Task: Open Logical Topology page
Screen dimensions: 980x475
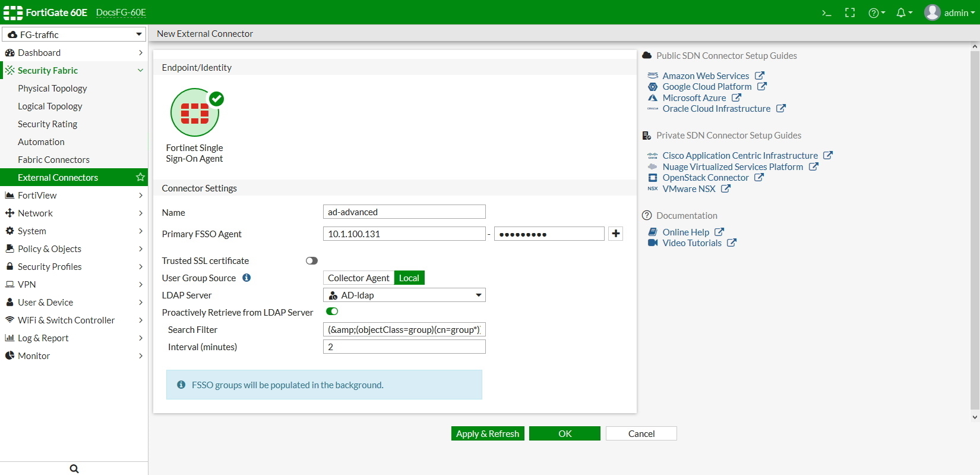Action: (50, 106)
